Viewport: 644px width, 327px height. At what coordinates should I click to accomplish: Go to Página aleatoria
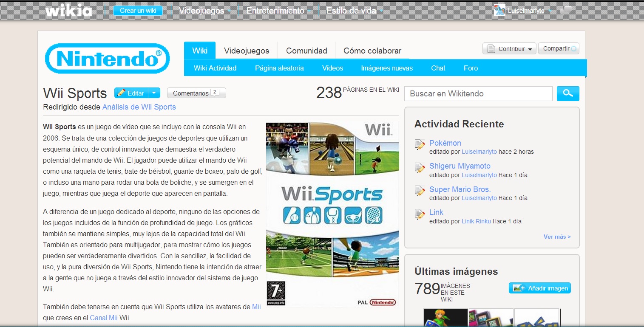click(x=279, y=68)
